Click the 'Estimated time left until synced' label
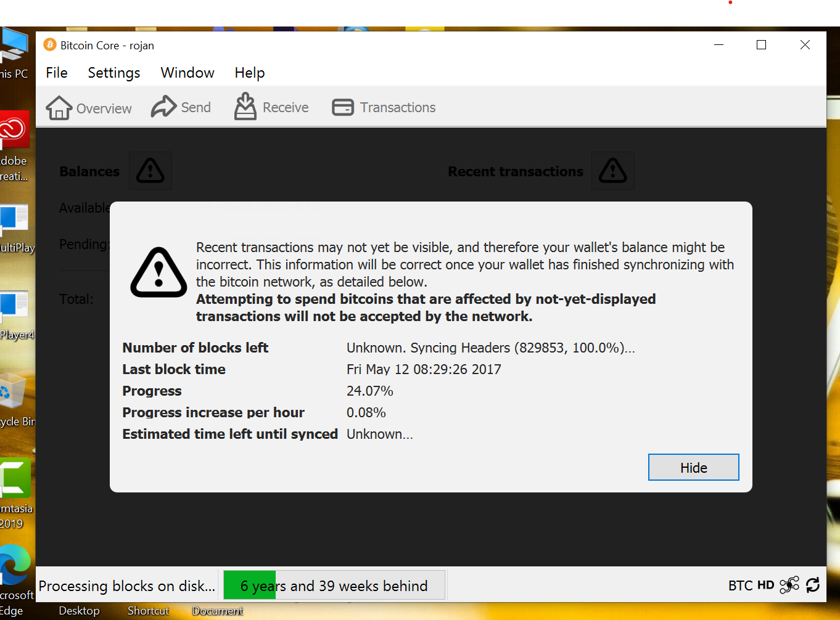840x620 pixels. coord(230,434)
